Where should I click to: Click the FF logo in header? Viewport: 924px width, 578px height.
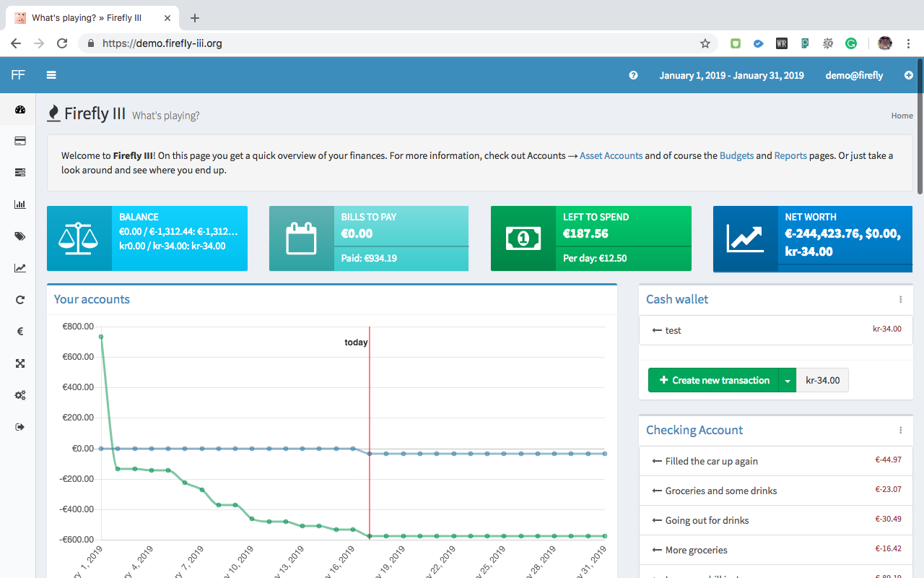pyautogui.click(x=18, y=75)
